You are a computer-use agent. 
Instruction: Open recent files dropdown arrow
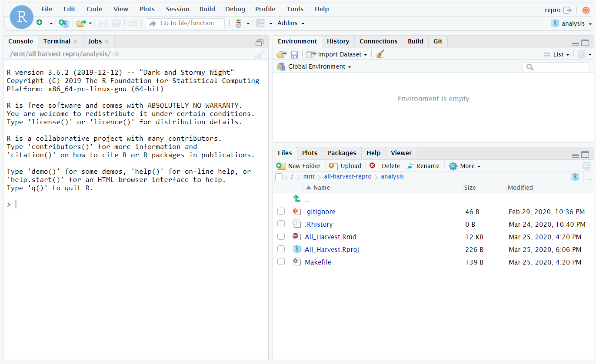tap(90, 23)
